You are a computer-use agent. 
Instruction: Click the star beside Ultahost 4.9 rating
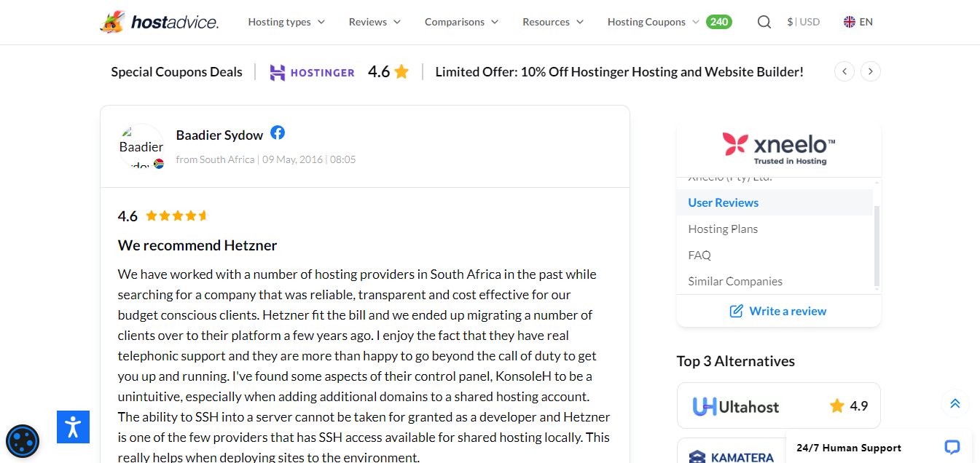coord(837,405)
